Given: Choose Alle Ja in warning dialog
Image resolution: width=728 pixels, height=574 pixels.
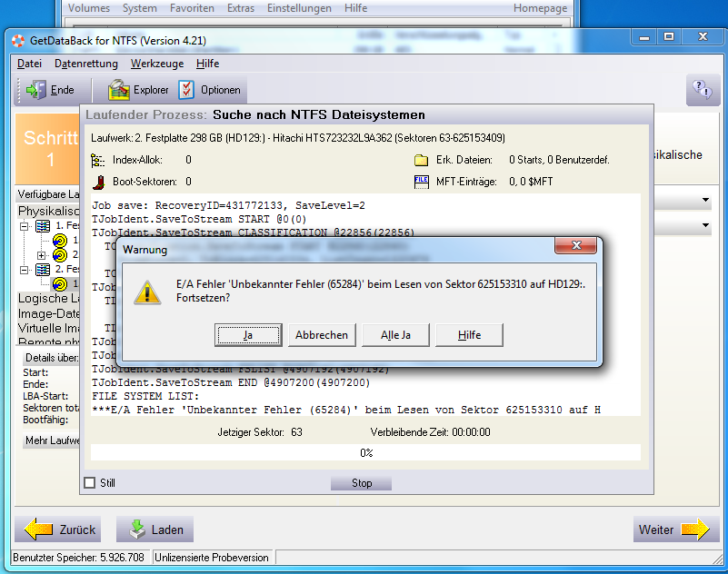Looking at the screenshot, I should point(395,335).
